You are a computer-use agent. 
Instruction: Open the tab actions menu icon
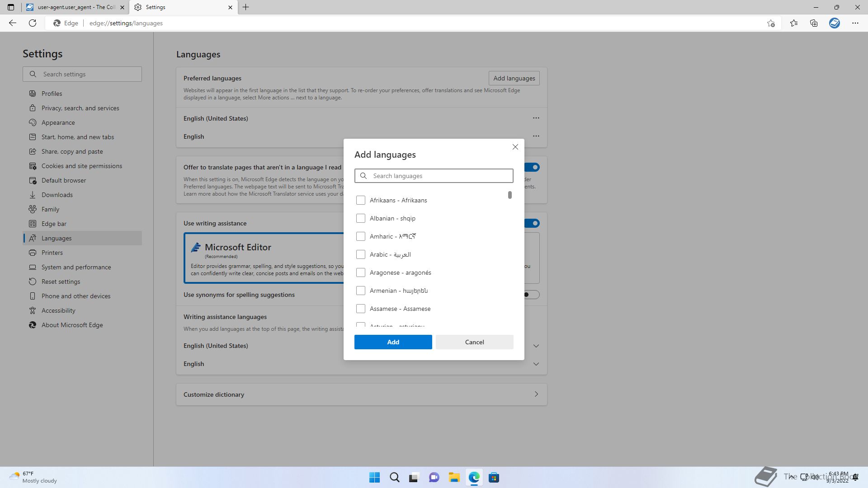click(11, 7)
